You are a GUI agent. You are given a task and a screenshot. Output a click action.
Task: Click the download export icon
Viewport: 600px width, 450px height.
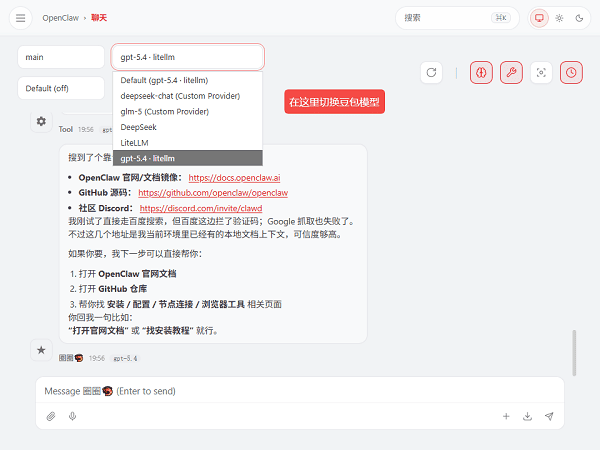click(x=527, y=416)
